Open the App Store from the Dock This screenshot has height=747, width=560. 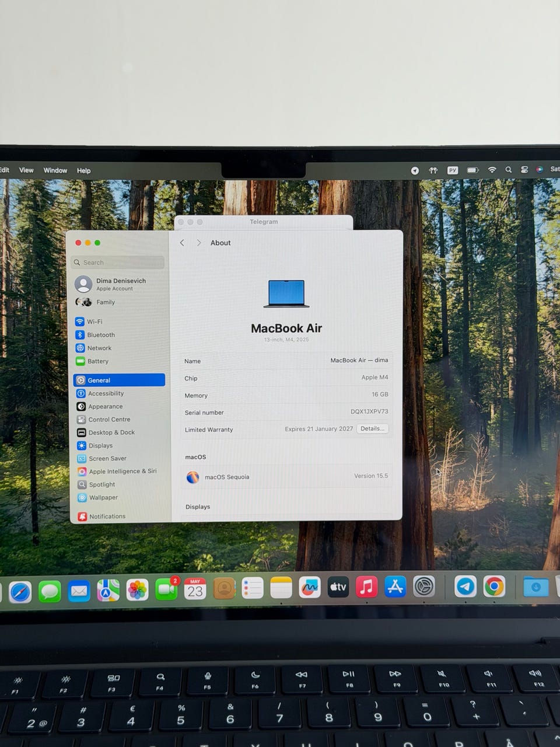click(x=395, y=587)
